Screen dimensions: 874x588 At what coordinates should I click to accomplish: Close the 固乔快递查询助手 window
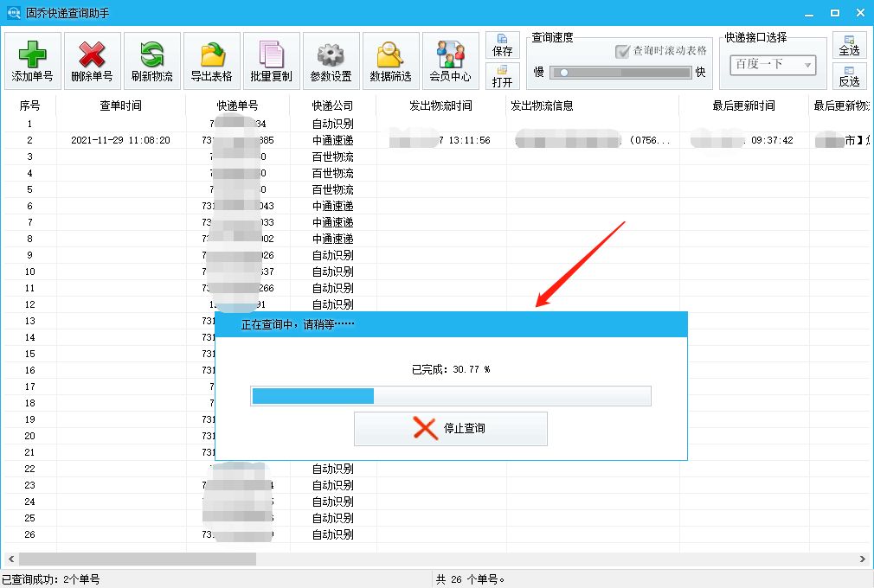tap(861, 12)
